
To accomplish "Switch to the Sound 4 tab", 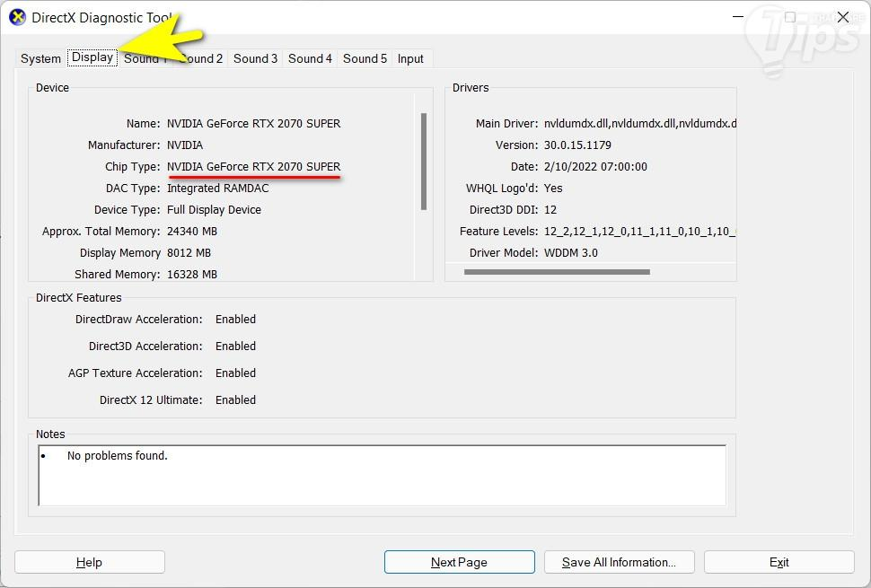I will [x=310, y=58].
